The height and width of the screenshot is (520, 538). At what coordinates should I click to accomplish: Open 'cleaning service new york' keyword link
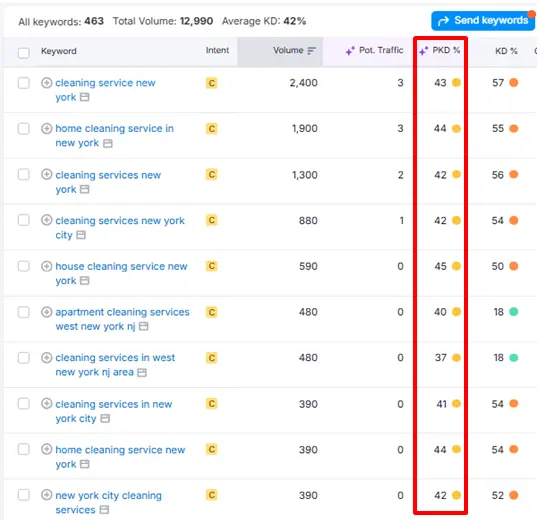coord(105,90)
